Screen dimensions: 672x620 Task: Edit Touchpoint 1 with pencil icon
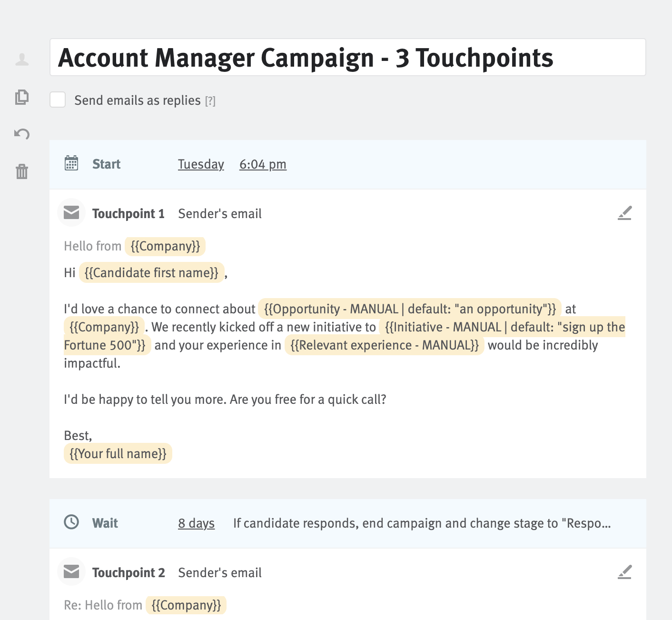click(624, 213)
